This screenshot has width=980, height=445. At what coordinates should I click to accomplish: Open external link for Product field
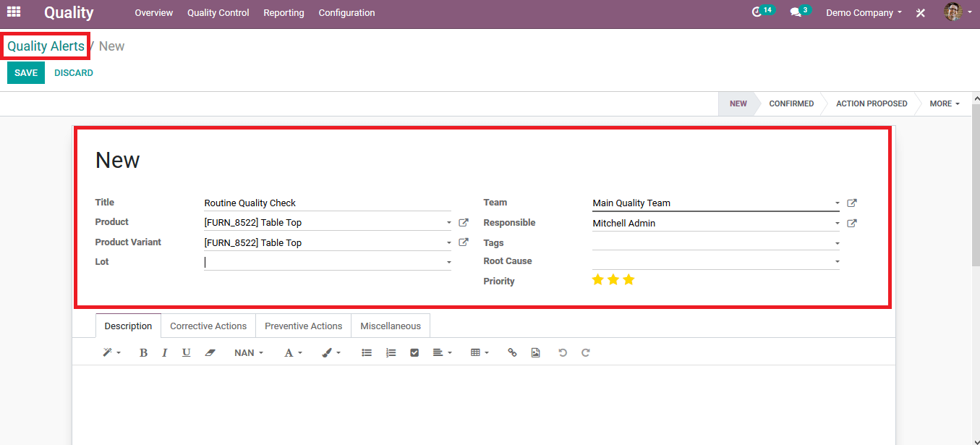click(464, 223)
